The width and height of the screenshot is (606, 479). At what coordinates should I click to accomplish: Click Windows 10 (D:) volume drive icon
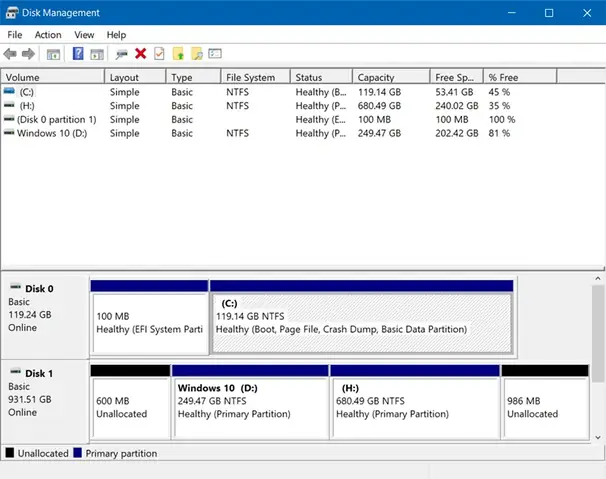[9, 132]
